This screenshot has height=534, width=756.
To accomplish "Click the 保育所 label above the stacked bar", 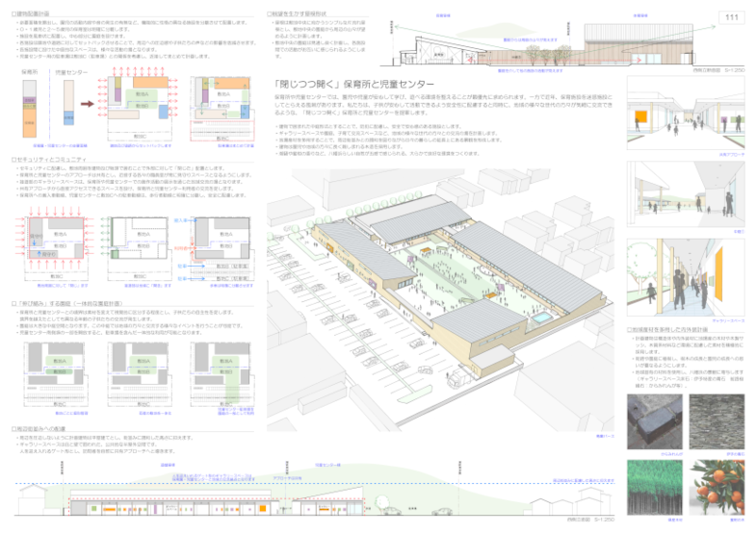I will tap(29, 72).
